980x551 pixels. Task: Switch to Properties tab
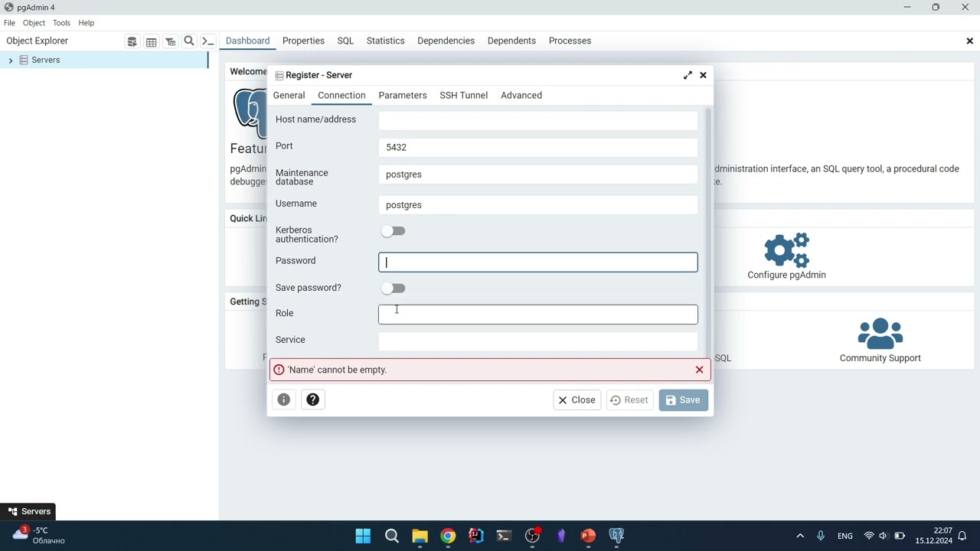304,41
